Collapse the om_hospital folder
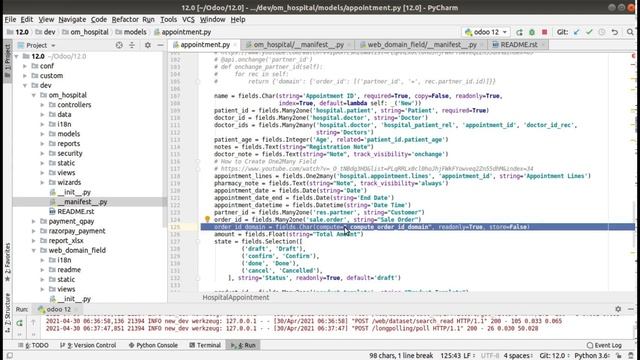Image resolution: width=640 pixels, height=360 pixels. (x=33, y=95)
